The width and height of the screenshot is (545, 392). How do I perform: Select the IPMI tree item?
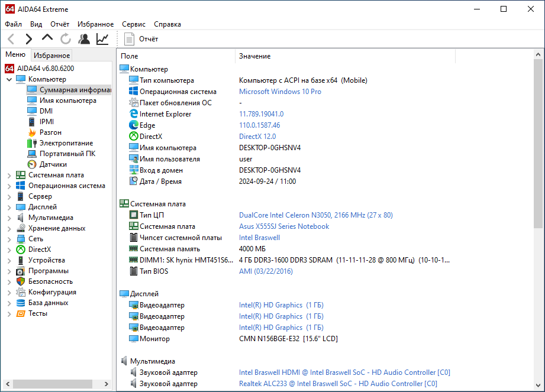(47, 122)
